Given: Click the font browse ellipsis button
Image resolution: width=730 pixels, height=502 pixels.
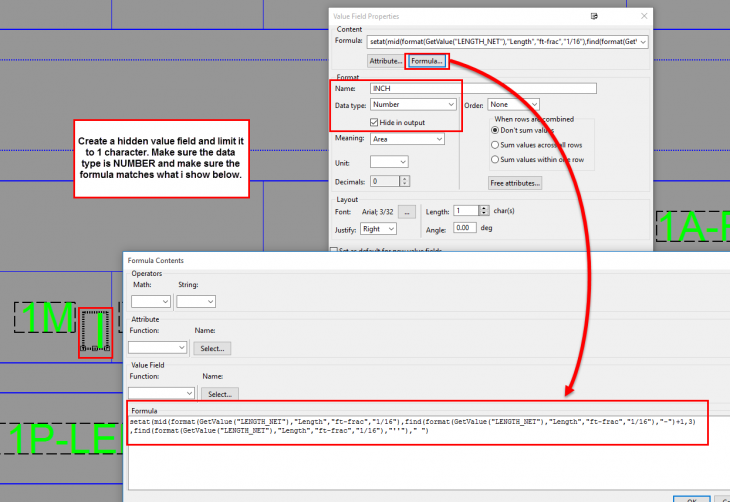Looking at the screenshot, I should click(406, 211).
